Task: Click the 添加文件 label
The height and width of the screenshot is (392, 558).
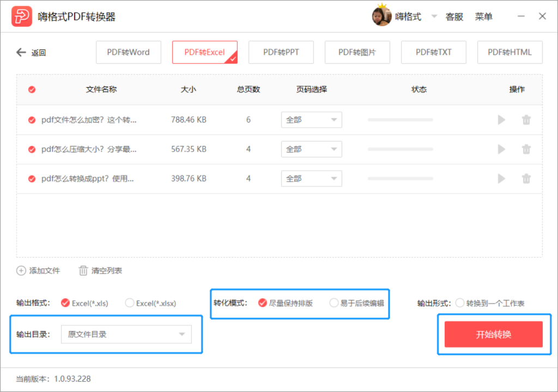Action: tap(45, 271)
